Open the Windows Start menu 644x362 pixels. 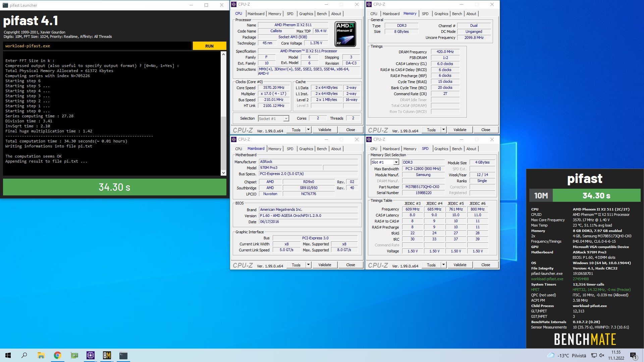(x=8, y=355)
